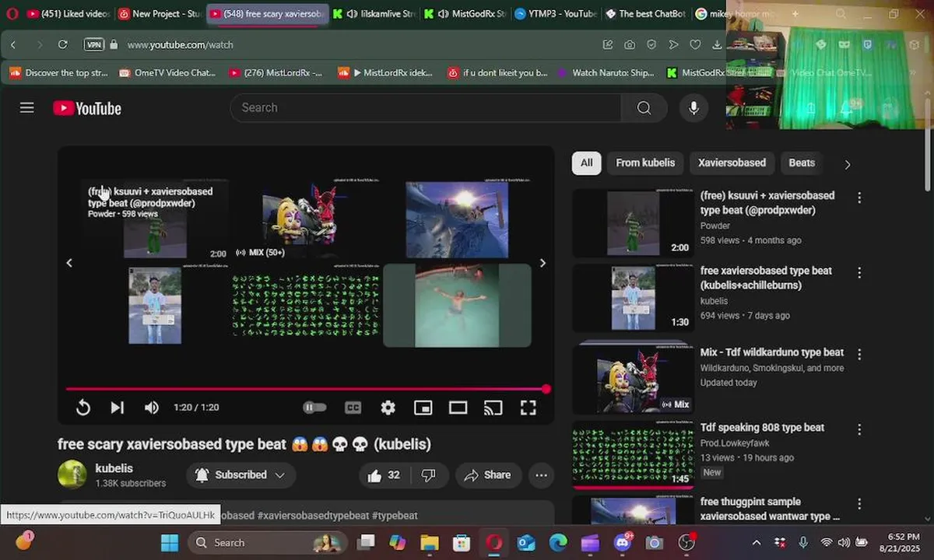Show next end-screen suggestions with the right arrow

coord(542,263)
